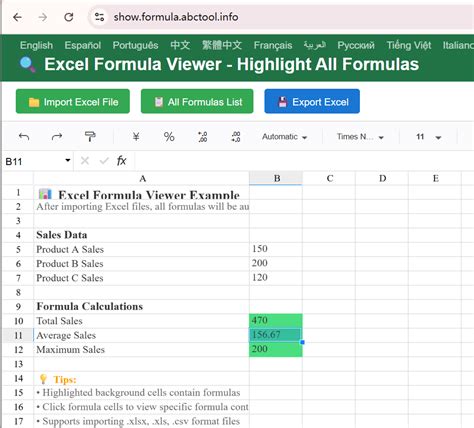Click the browser forward arrow
Screen dimensions: 474x428
pos(43,17)
